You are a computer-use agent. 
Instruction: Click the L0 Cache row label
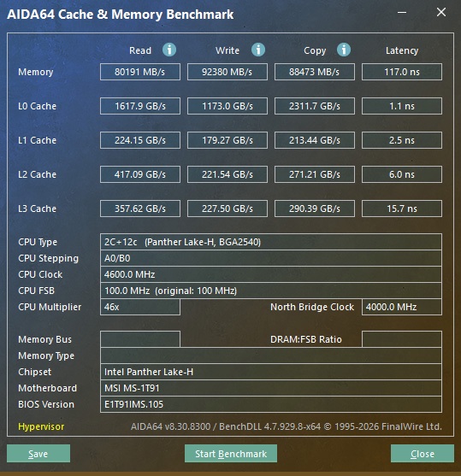pyautogui.click(x=37, y=106)
